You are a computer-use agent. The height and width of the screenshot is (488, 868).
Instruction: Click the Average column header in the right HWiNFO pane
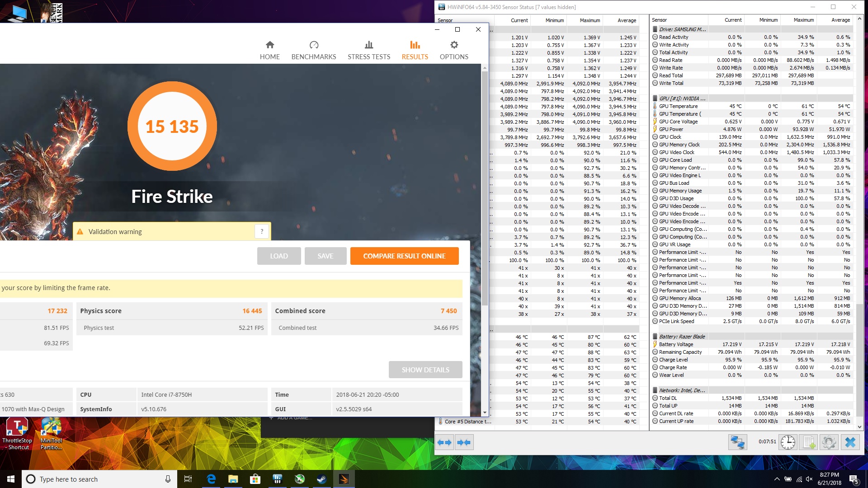(835, 20)
